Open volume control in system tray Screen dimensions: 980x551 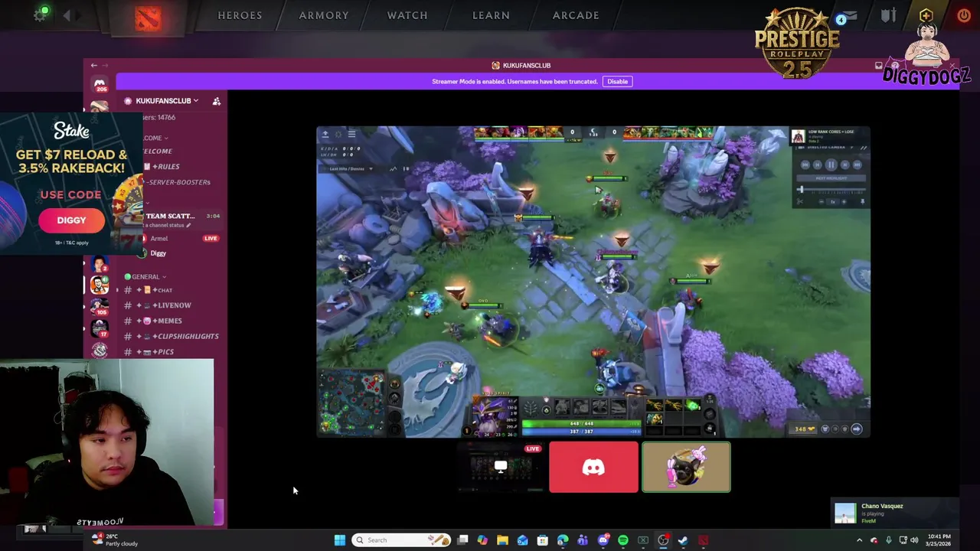point(914,540)
